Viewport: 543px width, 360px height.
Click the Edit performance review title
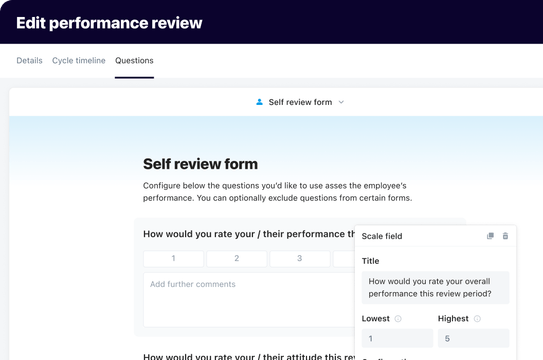point(109,23)
